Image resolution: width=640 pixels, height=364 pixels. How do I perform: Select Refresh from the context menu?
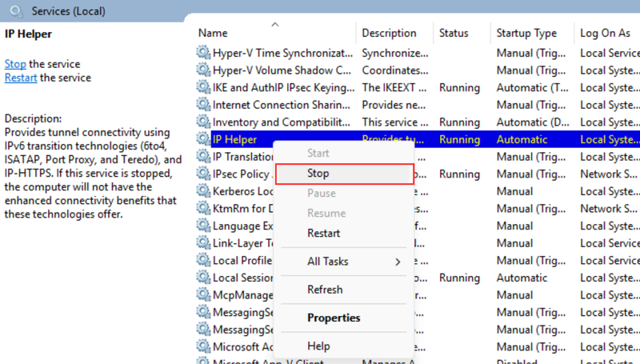point(344,290)
